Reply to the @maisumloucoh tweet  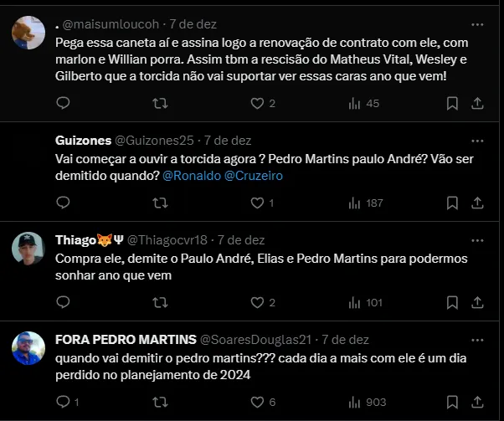(x=63, y=103)
